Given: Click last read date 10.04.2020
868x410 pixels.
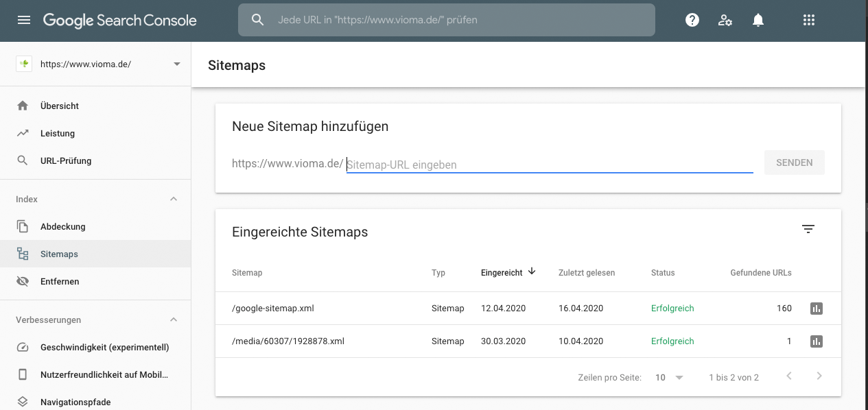Looking at the screenshot, I should (x=581, y=341).
